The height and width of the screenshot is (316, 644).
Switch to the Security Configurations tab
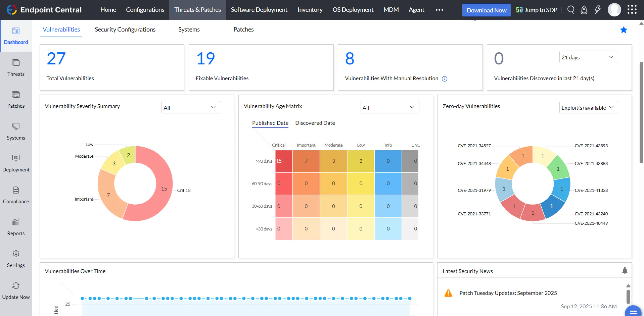click(x=125, y=30)
